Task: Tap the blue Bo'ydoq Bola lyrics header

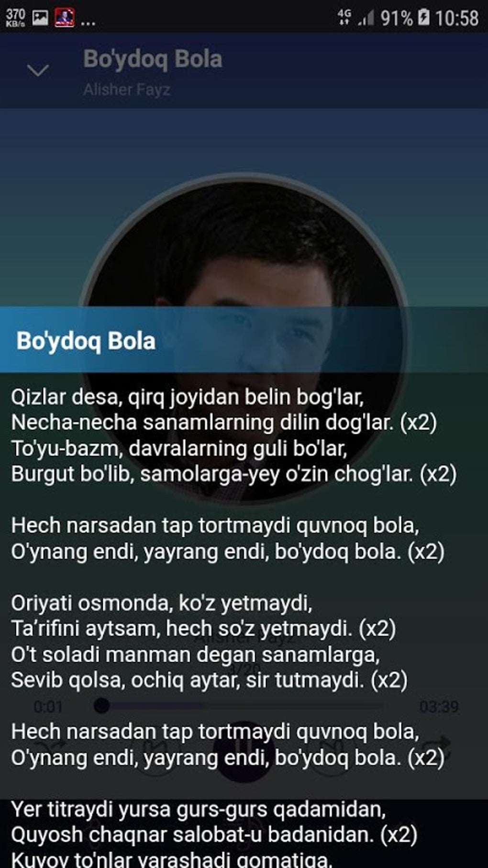Action: [x=244, y=340]
